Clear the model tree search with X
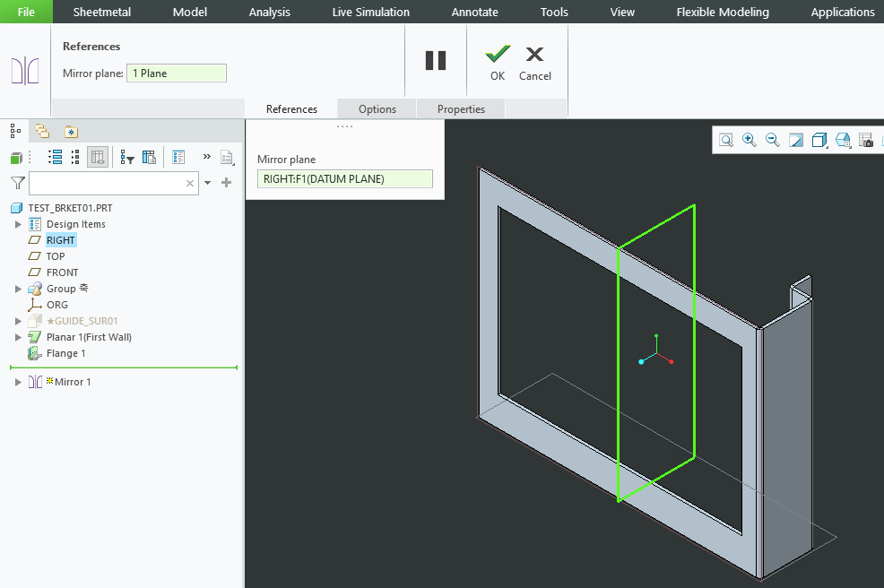 click(x=190, y=183)
